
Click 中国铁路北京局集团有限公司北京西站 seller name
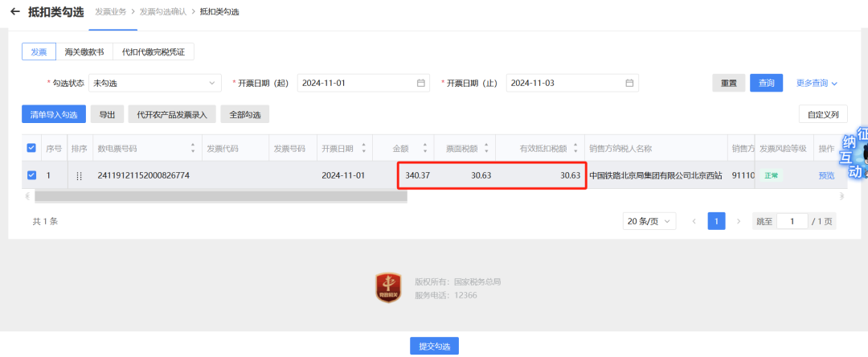(x=656, y=175)
